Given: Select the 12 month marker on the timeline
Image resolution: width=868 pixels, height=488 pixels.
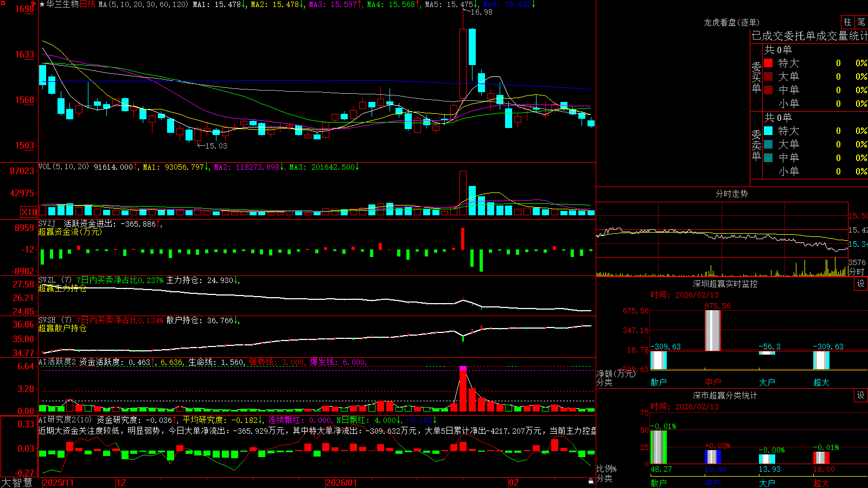Looking at the screenshot, I should click(x=122, y=483).
